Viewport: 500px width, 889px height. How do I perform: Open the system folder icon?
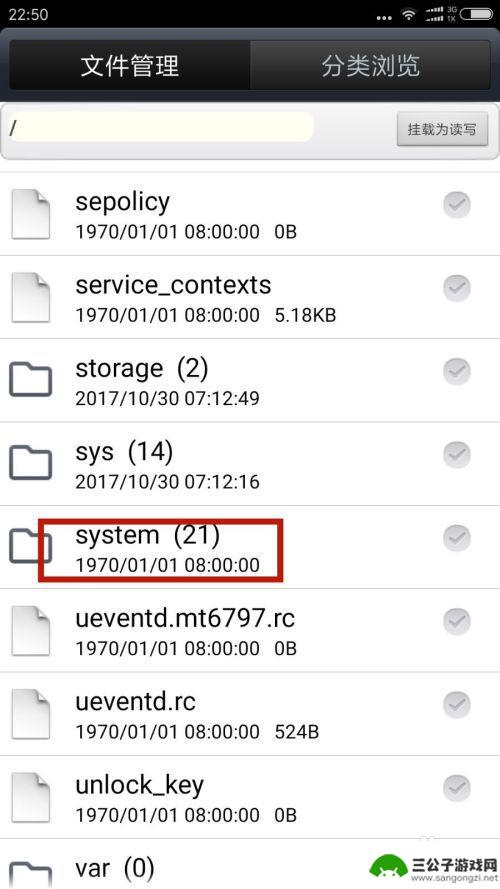(x=31, y=546)
